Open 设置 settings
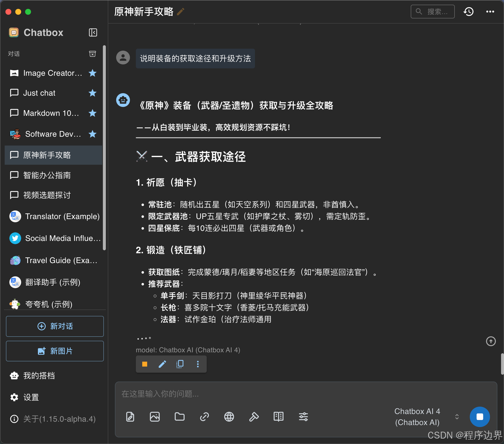The width and height of the screenshot is (504, 444). [24, 397]
